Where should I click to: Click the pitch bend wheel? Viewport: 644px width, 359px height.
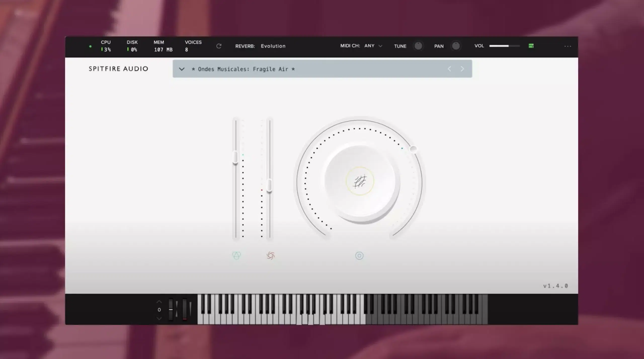[171, 310]
